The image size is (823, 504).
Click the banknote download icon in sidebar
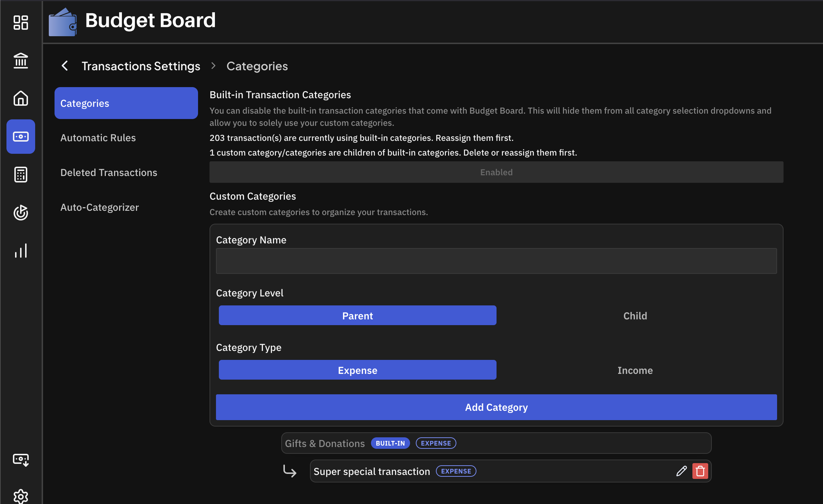click(21, 460)
